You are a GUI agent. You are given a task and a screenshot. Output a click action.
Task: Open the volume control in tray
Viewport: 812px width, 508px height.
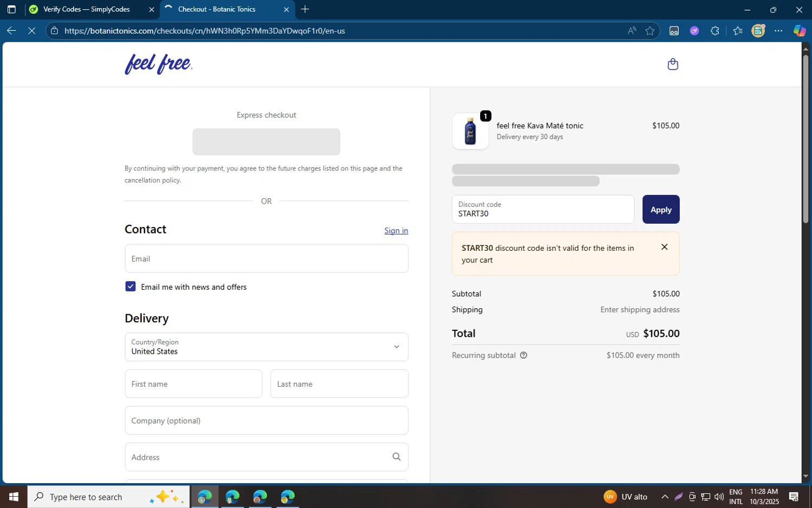719,497
